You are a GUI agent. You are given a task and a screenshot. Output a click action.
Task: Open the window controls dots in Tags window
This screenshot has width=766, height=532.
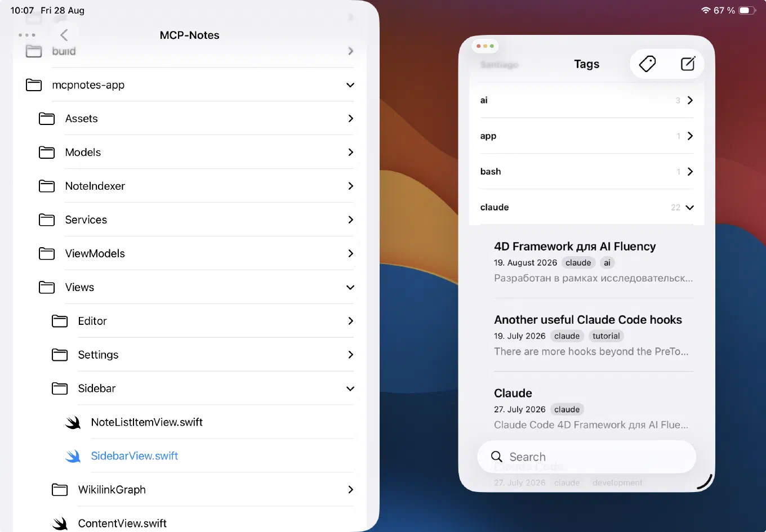pyautogui.click(x=485, y=46)
